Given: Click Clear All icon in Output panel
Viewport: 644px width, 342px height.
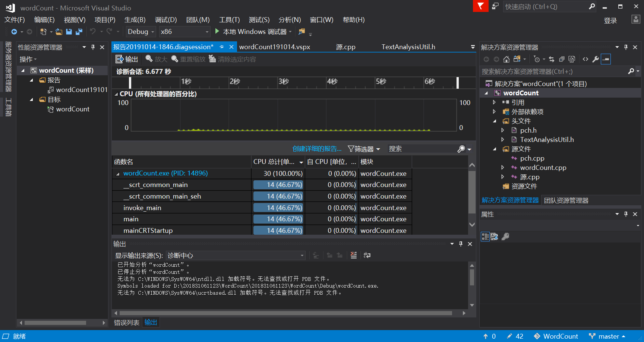Looking at the screenshot, I should click(x=354, y=255).
